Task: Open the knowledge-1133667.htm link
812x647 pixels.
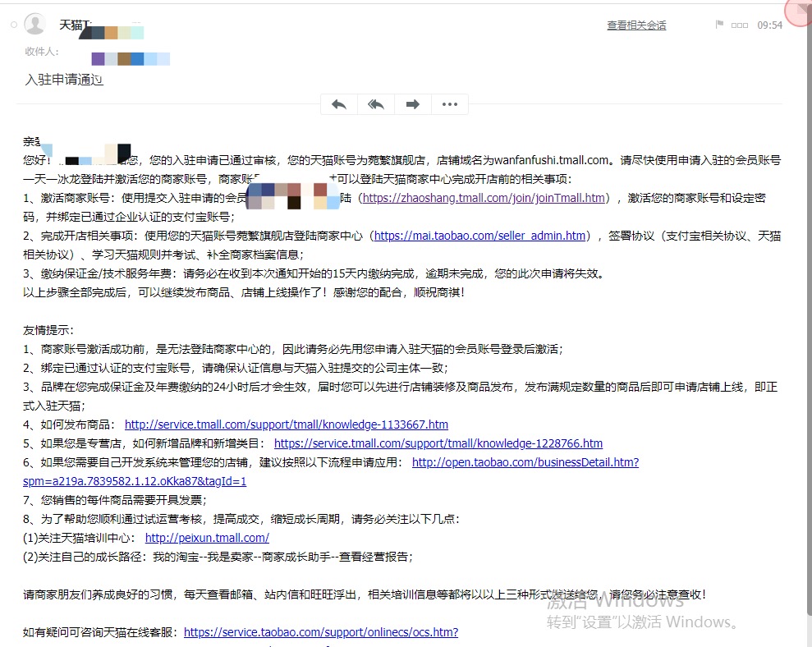Action: click(287, 424)
